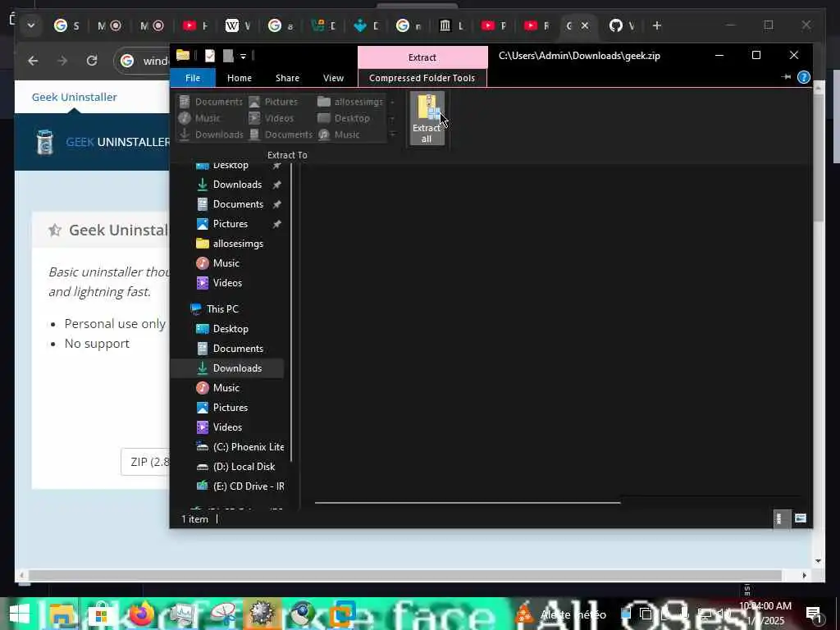Image resolution: width=840 pixels, height=630 pixels.
Task: Open Pictures under Quick access
Action: click(x=221, y=224)
